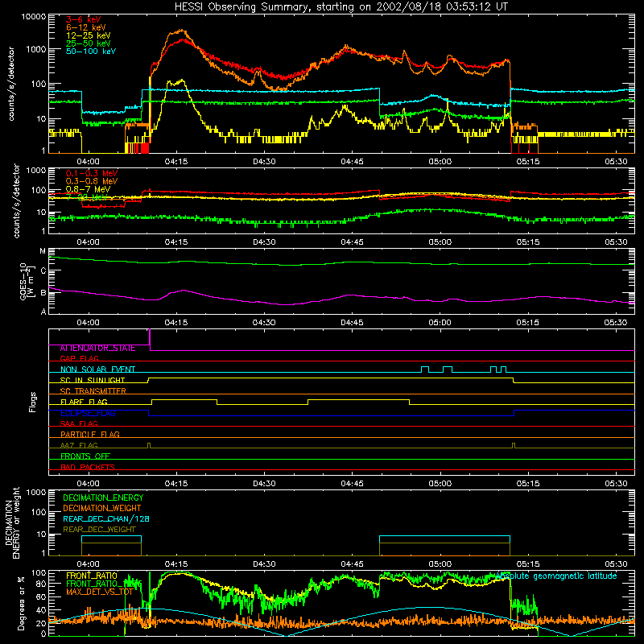Click the B class tick on GOES panel
Screen dimensions: 644x644
click(43, 293)
